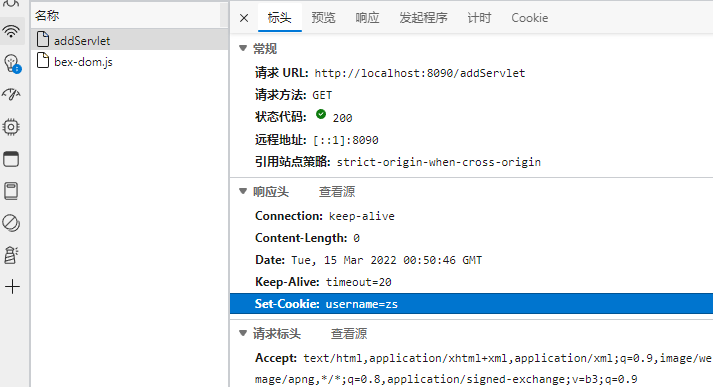This screenshot has height=387, width=713.
Task: Open the Memory chip icon
Action: [11, 127]
